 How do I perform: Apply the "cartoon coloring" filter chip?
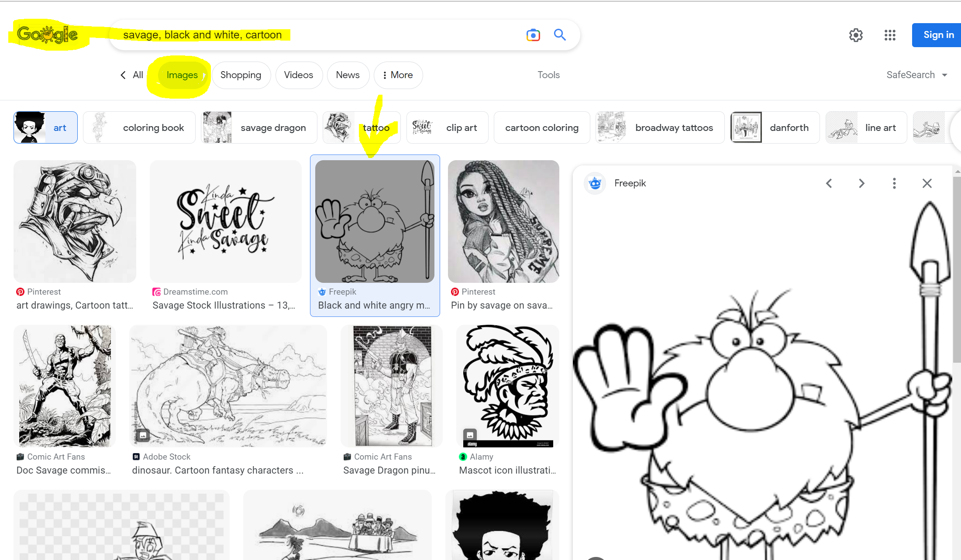click(542, 127)
